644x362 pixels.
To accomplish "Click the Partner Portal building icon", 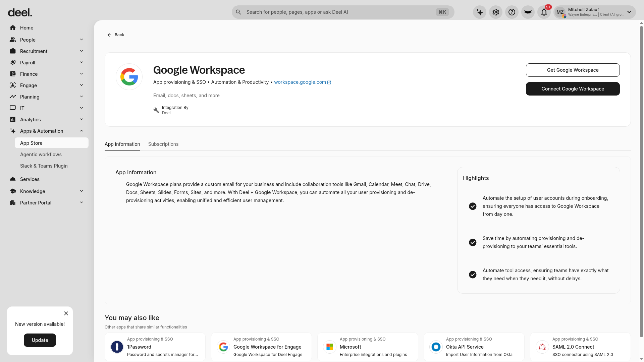I will (x=13, y=202).
